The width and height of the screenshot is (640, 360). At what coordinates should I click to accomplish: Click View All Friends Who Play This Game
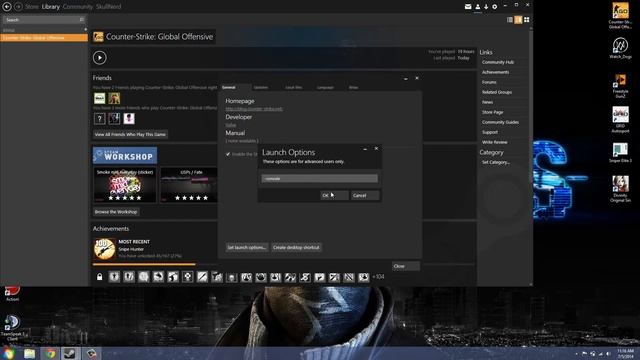click(130, 134)
